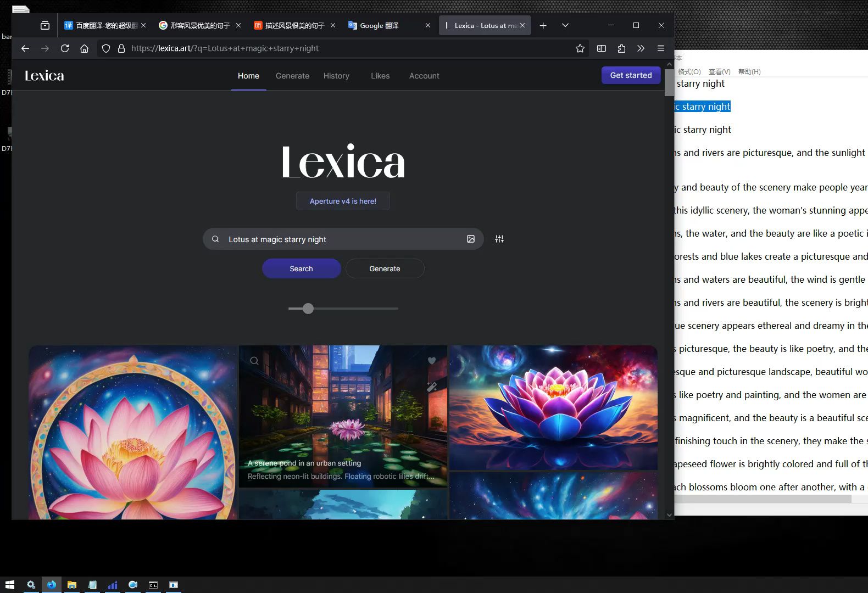Switch to Google search results tab

click(200, 25)
